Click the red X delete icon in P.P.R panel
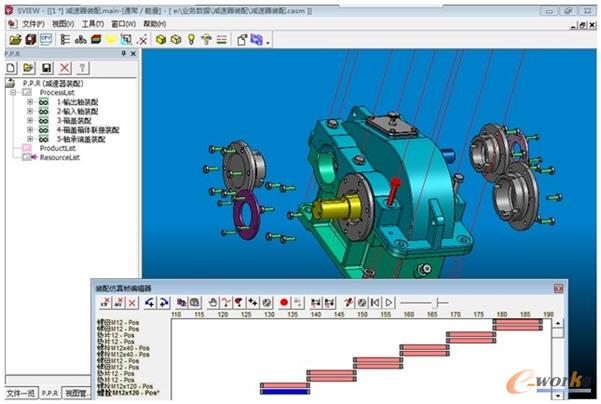This screenshot has width=601, height=404. [65, 67]
